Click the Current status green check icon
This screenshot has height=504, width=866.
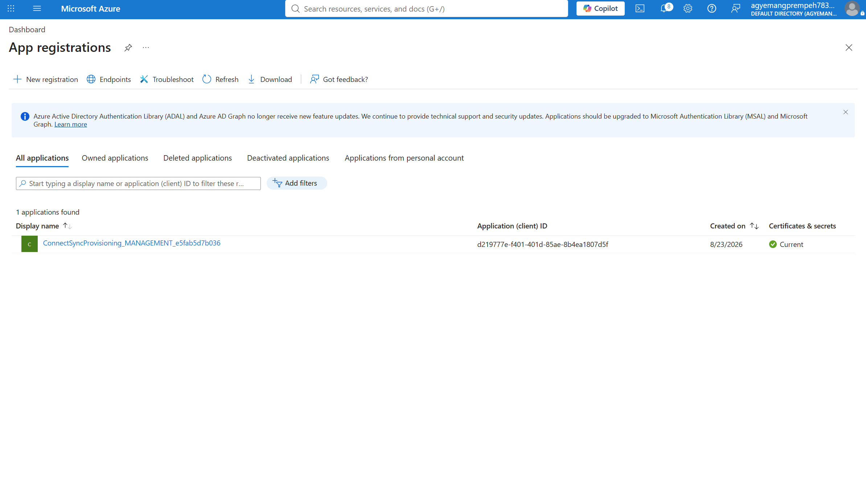pos(773,244)
